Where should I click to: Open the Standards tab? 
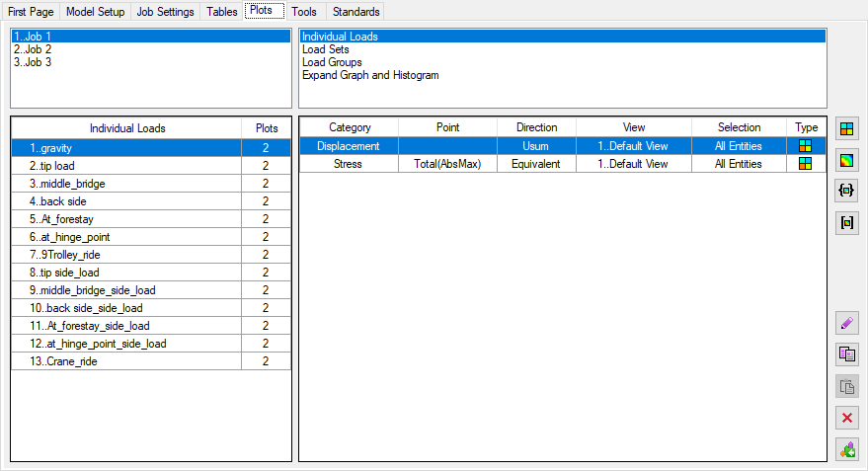click(x=354, y=12)
